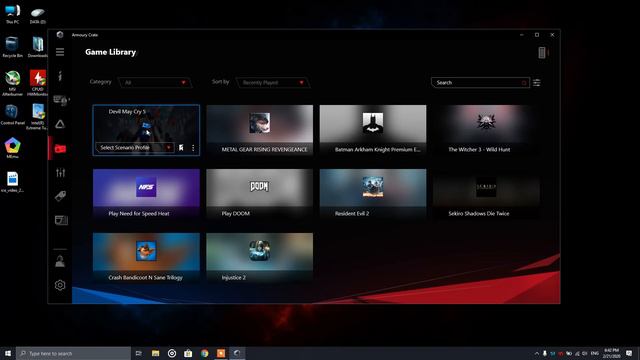Image resolution: width=640 pixels, height=360 pixels.
Task: Open the price tag deals sidebar icon
Action: point(60,196)
